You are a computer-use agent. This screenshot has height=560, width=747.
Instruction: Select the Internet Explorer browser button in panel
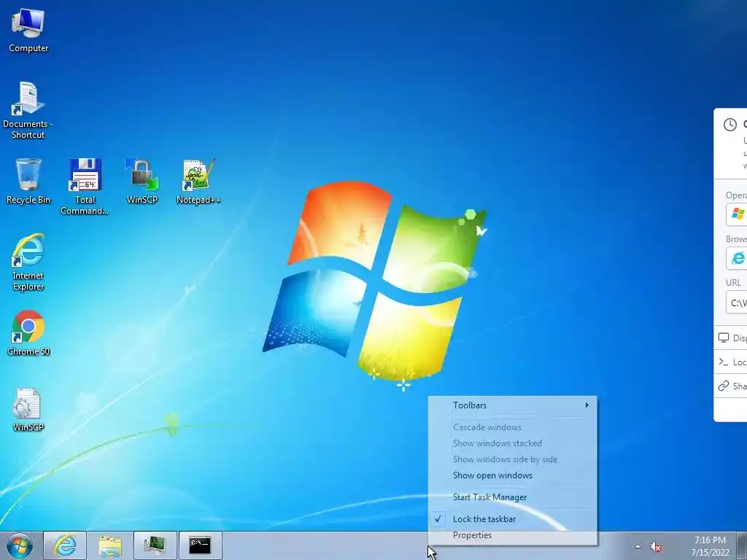click(737, 258)
